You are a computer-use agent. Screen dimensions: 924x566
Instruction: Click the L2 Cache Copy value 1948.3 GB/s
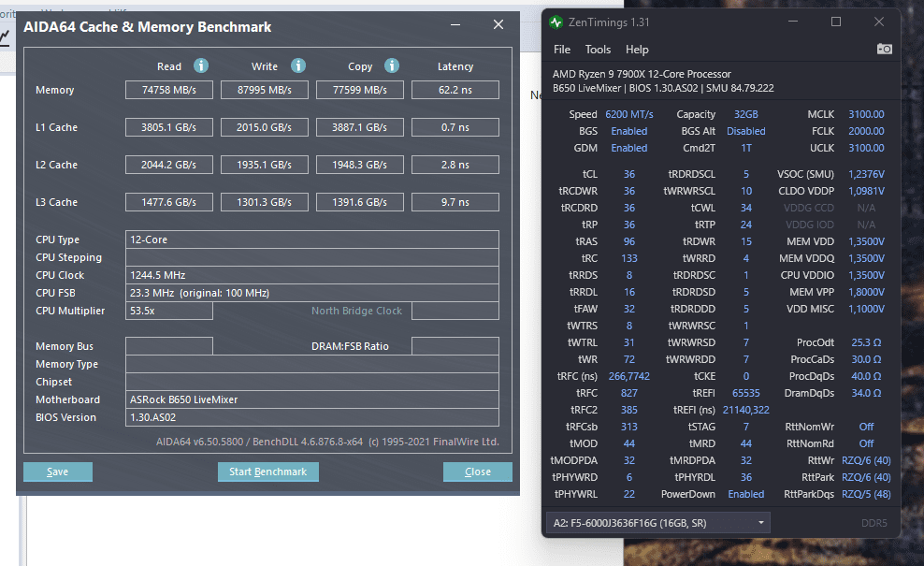tap(360, 165)
